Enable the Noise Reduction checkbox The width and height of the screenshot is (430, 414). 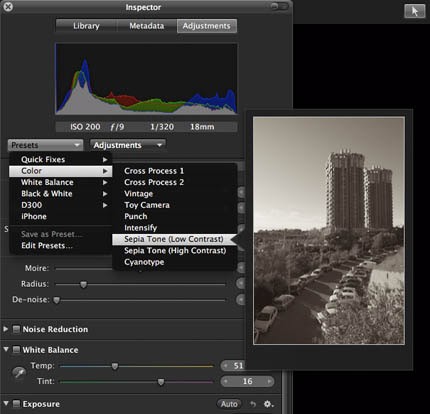pos(16,329)
